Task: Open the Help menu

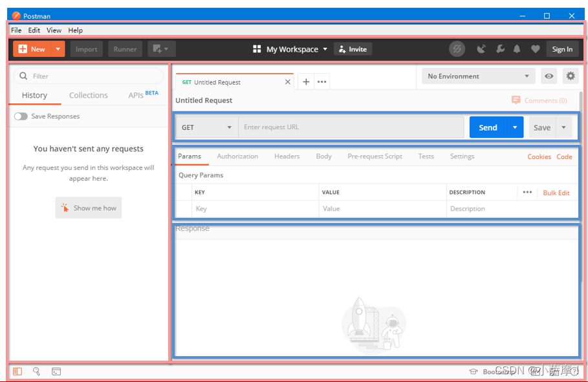Action: (76, 30)
